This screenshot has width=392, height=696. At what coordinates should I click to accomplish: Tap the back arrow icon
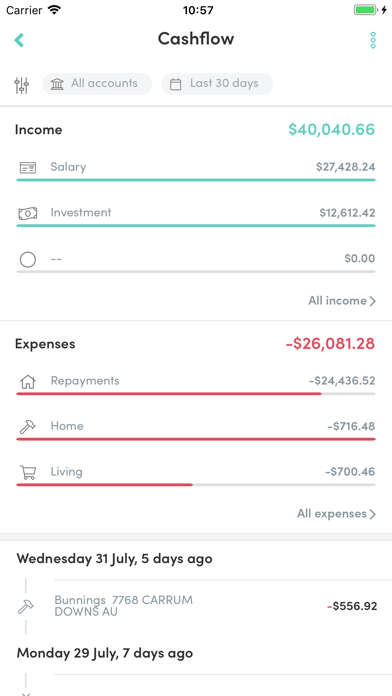coord(19,40)
